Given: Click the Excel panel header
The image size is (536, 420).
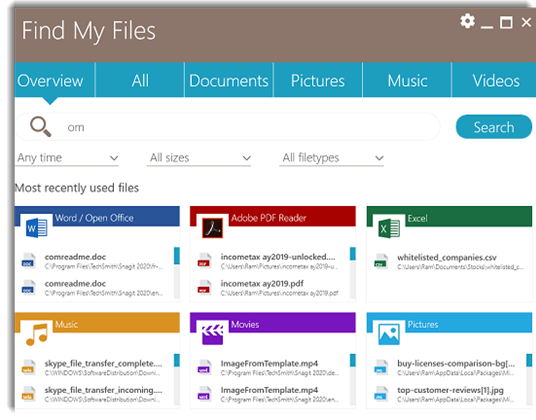Looking at the screenshot, I should (x=449, y=216).
